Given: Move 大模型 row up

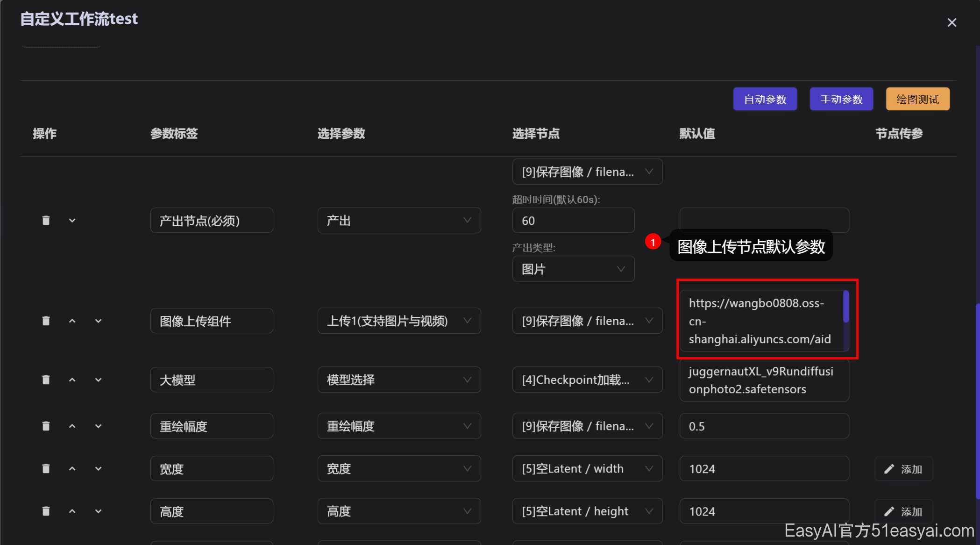Looking at the screenshot, I should (72, 380).
